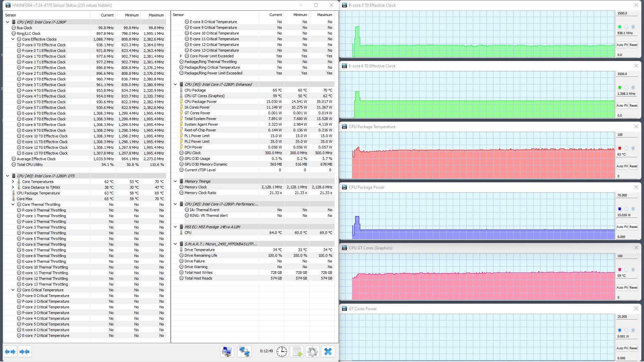This screenshot has width=644, height=362.
Task: Reset min/max with the clock icon
Action: point(282,351)
